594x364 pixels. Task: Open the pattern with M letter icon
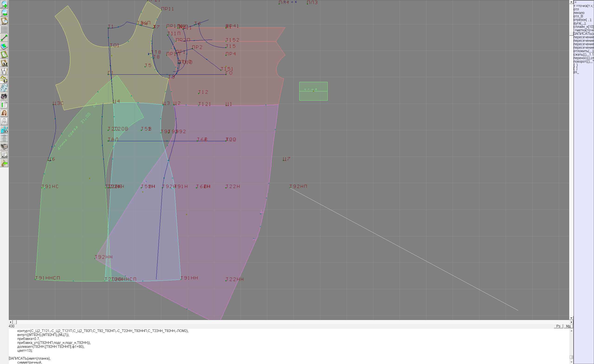click(x=4, y=63)
